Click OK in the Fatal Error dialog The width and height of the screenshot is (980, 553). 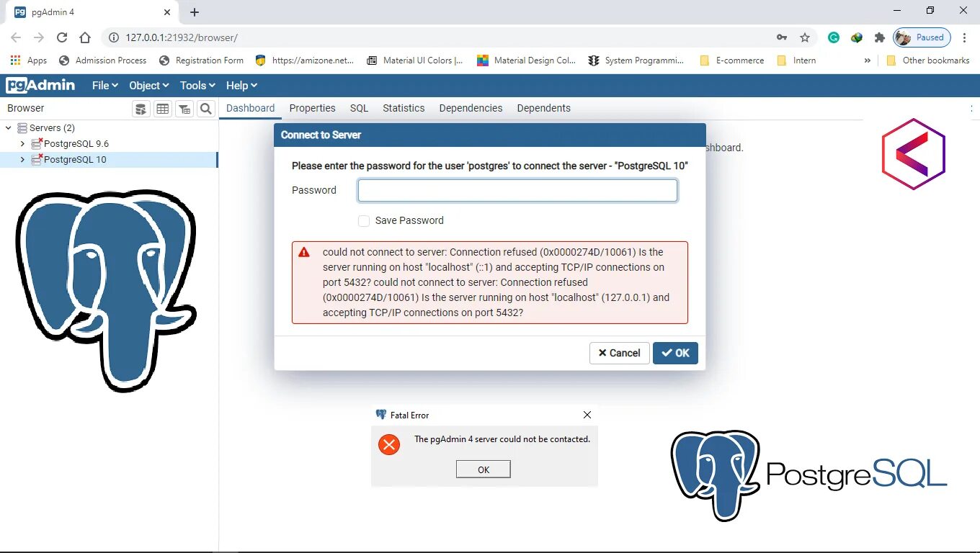click(x=484, y=469)
